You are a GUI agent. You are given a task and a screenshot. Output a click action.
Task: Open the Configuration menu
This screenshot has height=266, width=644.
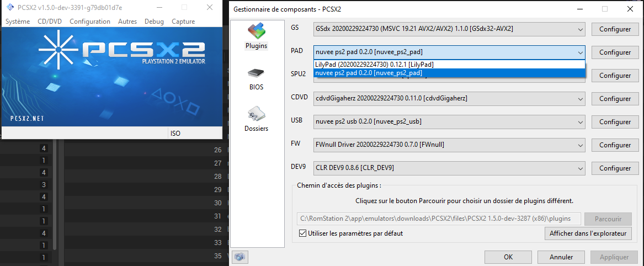[x=90, y=22]
